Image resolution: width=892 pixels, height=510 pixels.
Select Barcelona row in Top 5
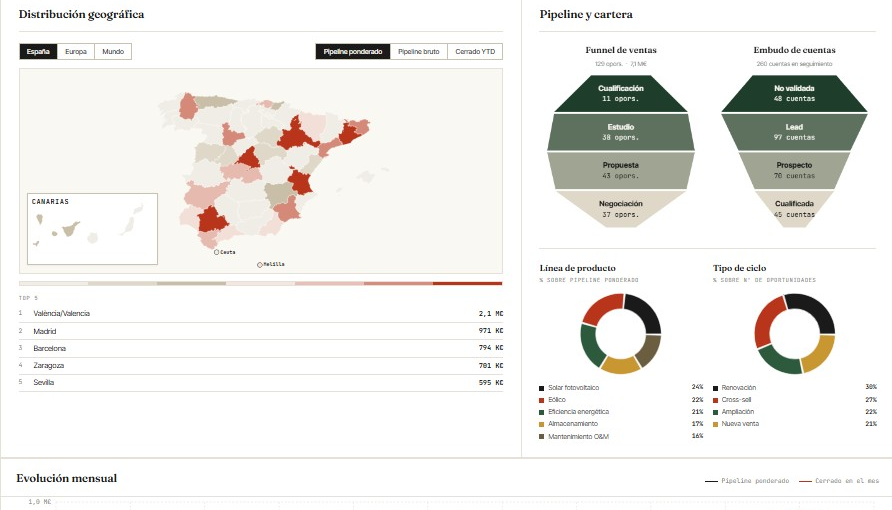point(261,348)
